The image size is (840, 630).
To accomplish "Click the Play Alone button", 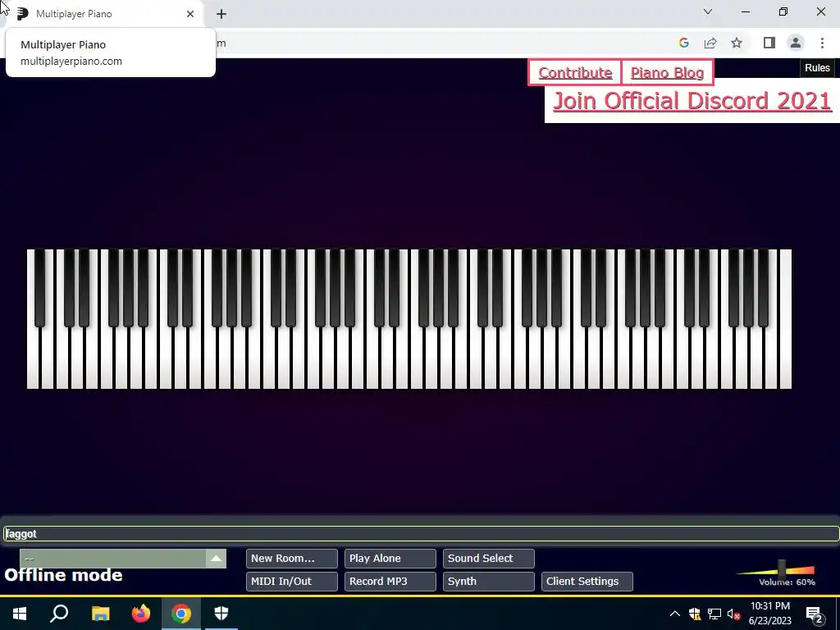I will [390, 558].
